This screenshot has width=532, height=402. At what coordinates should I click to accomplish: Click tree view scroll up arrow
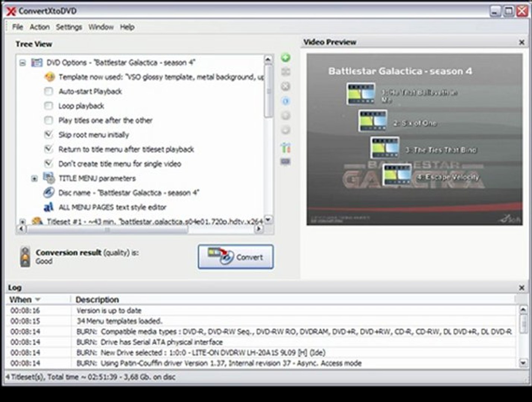(268, 60)
